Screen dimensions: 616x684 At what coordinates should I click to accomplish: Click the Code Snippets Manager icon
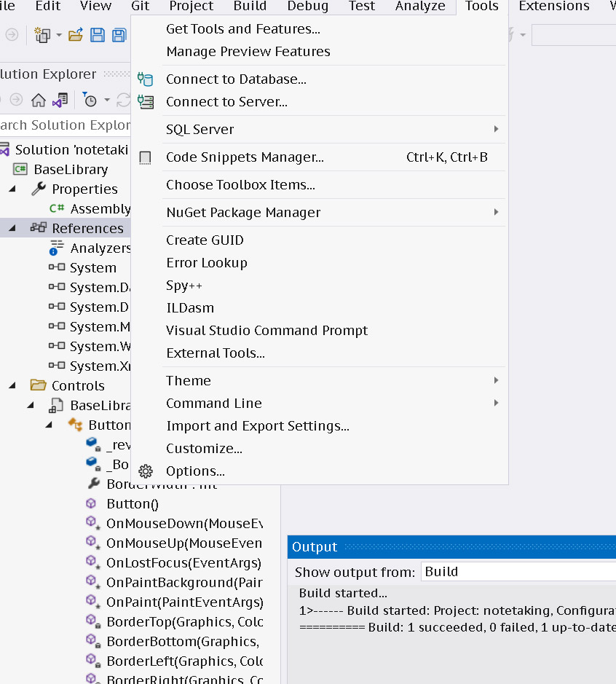pos(145,157)
